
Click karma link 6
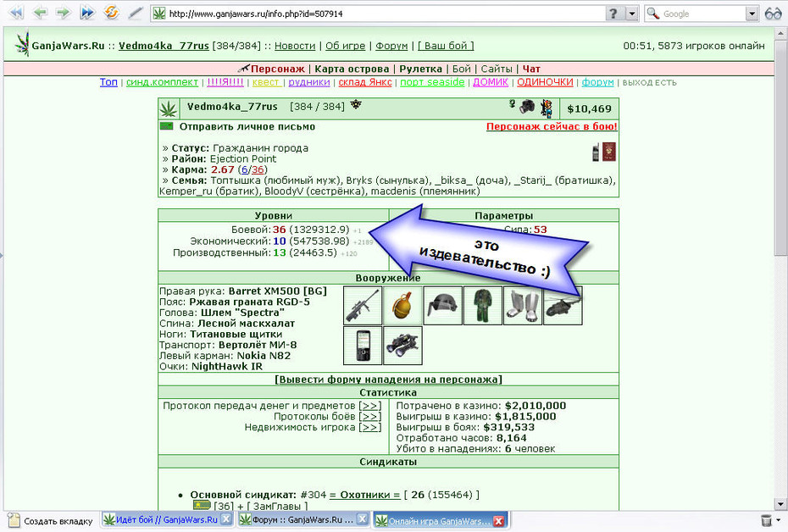[245, 169]
